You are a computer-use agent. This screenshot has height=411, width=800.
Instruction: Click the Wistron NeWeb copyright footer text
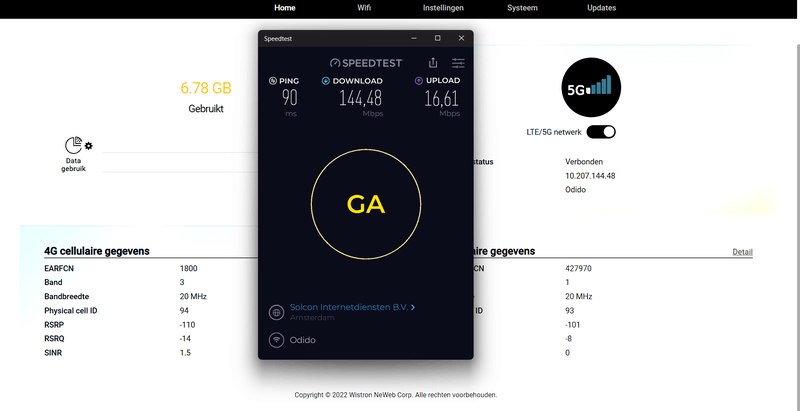pyautogui.click(x=395, y=395)
